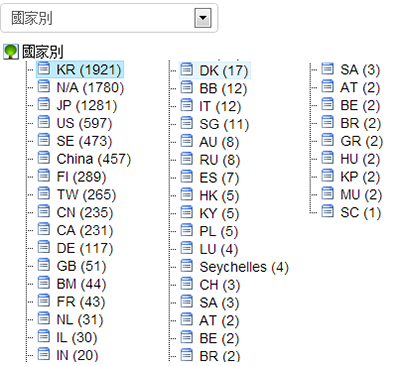The width and height of the screenshot is (400, 366).
Task: Choose the SG (11) node
Action: tap(224, 124)
